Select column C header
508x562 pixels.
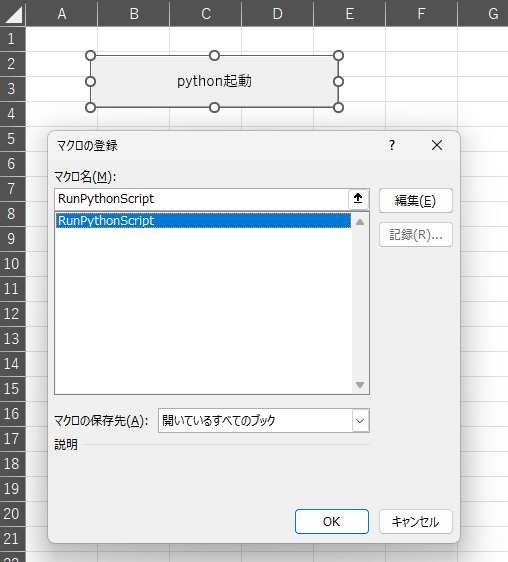(x=206, y=14)
